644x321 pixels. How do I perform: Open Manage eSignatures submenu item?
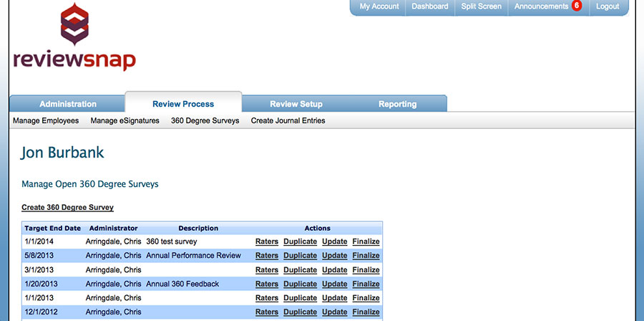125,121
